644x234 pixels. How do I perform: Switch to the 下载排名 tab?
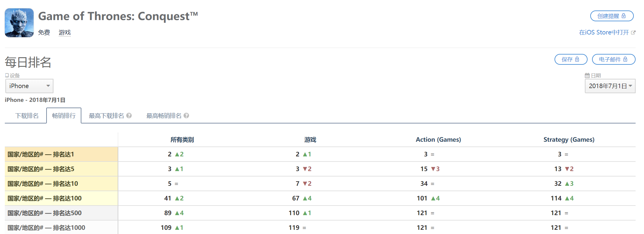[27, 116]
